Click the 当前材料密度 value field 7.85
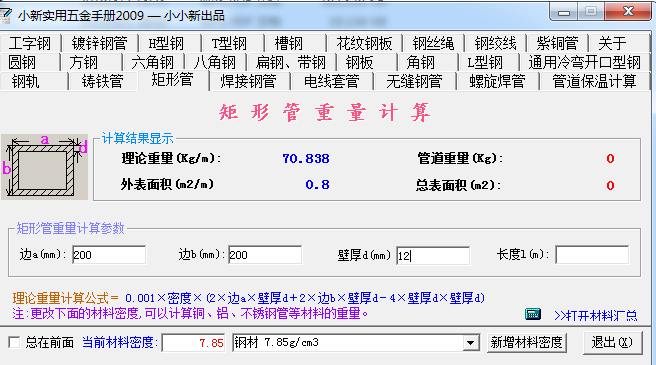656x365 pixels. [194, 343]
